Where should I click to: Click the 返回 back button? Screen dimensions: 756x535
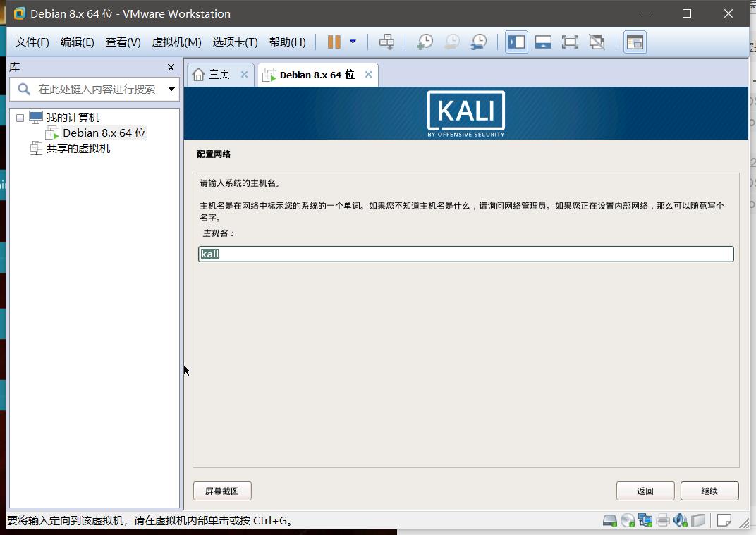click(x=645, y=491)
